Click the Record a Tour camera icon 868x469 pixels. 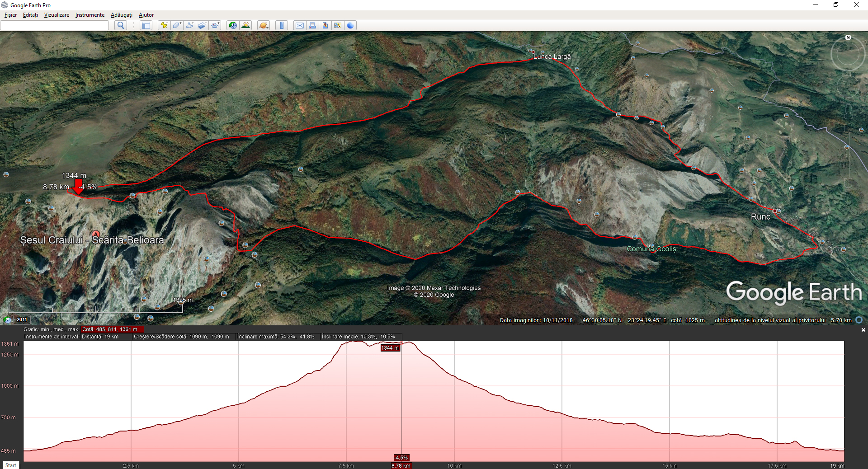click(x=215, y=25)
